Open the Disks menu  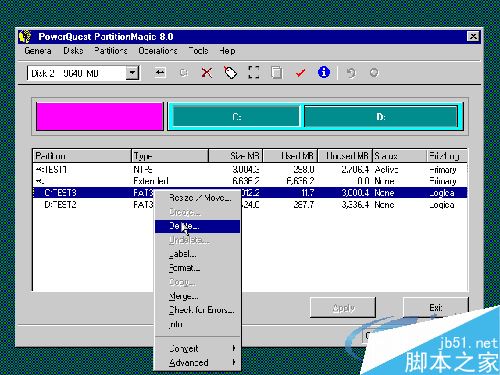[73, 51]
